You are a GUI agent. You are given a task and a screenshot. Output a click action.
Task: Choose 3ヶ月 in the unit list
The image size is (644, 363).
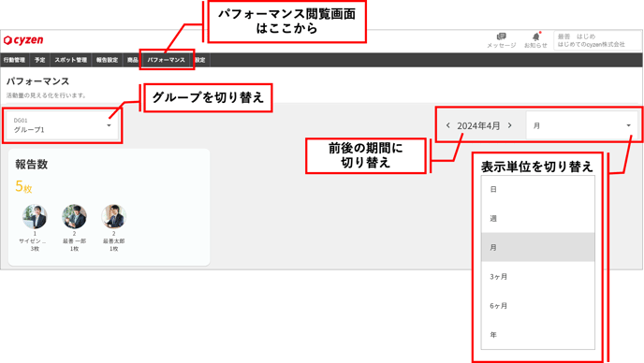coord(537,276)
